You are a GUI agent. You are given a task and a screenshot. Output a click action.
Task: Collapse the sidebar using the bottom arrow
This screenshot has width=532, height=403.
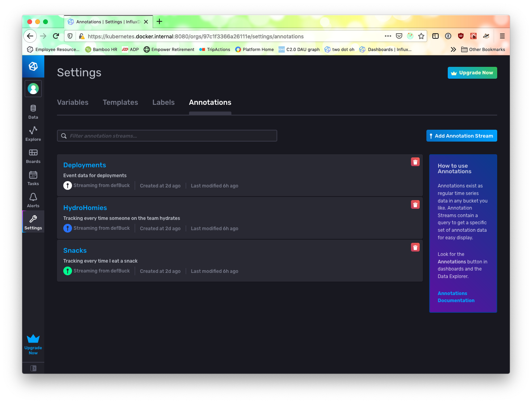(33, 368)
